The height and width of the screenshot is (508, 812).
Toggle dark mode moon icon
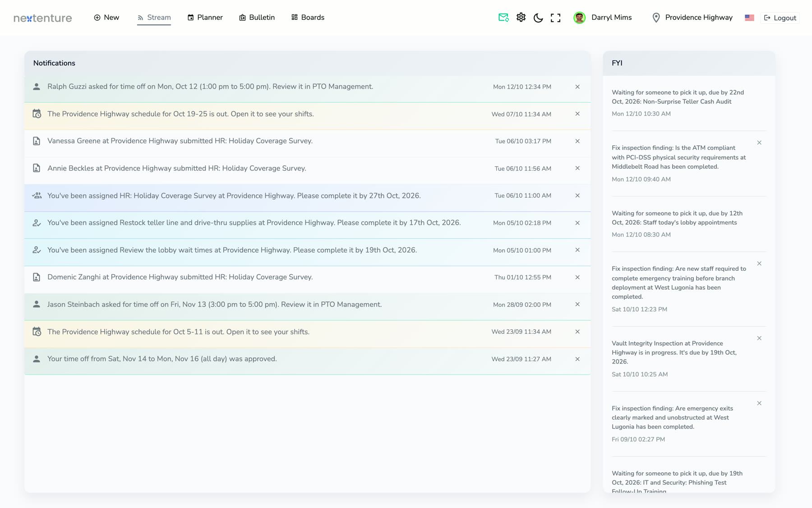[x=538, y=18]
